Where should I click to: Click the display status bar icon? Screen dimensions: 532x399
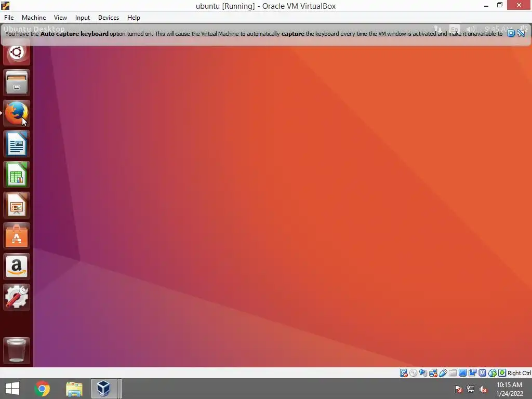coord(462,373)
